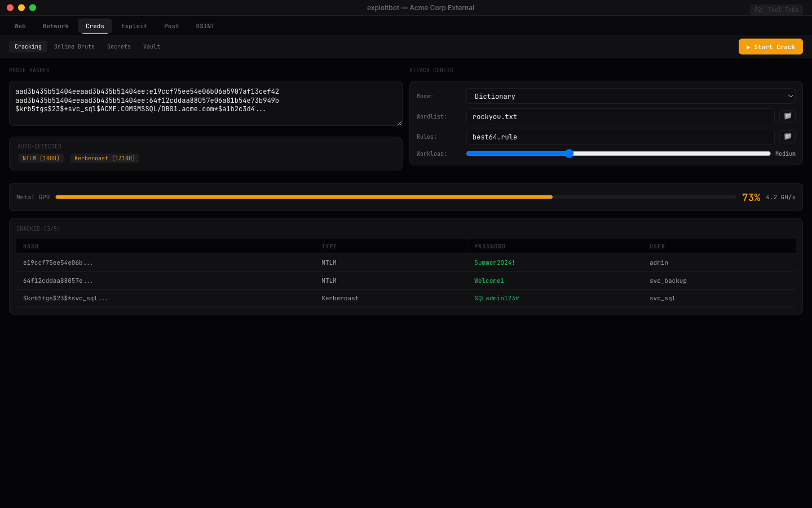Click the P2: Tool Tabs indicator
The image size is (812, 508).
click(x=776, y=10)
